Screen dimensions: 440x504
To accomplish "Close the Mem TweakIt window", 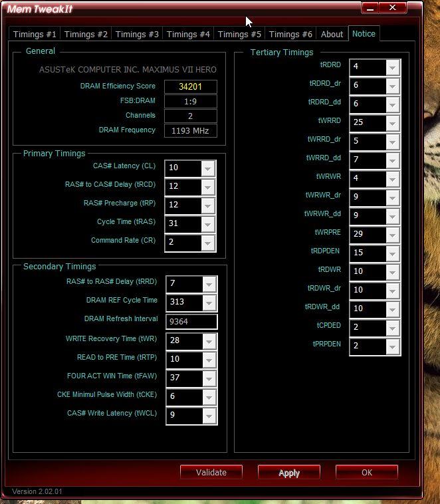I will coord(393,8).
